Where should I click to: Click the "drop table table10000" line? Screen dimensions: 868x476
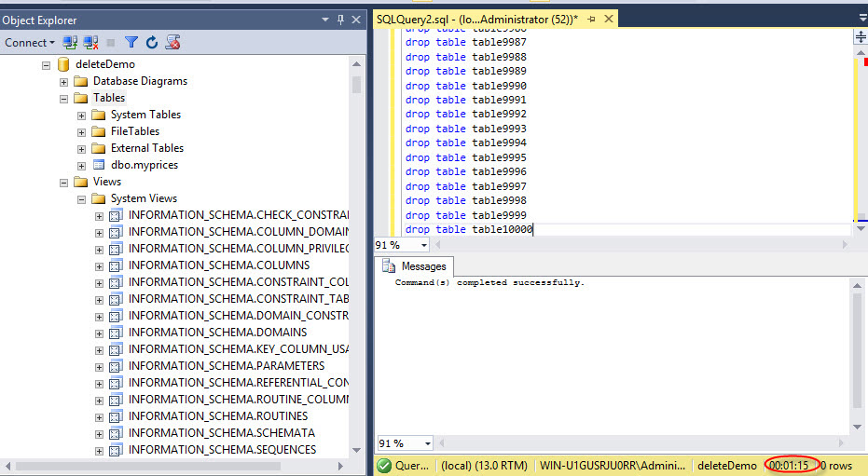469,229
